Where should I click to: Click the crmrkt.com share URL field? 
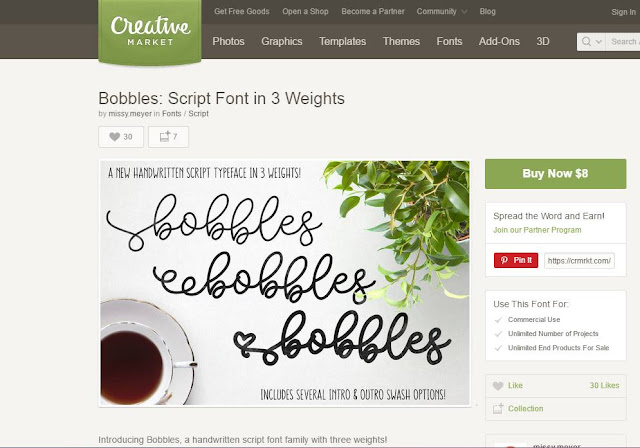click(x=579, y=261)
